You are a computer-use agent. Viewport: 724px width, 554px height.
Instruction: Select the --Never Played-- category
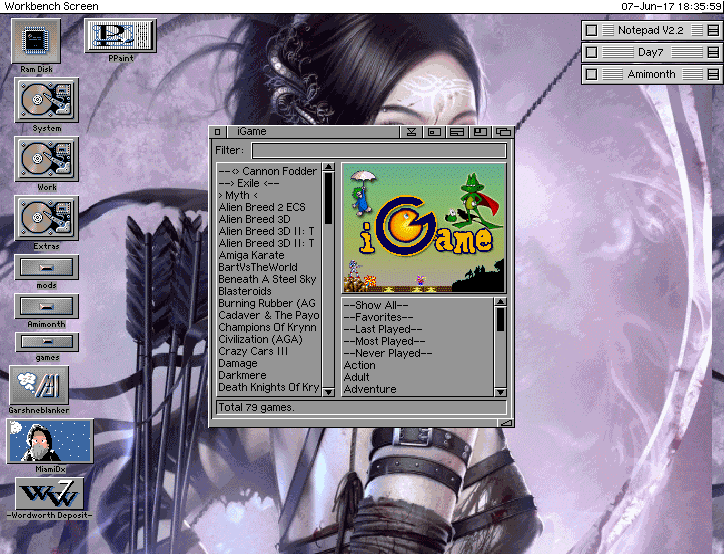(x=418, y=353)
